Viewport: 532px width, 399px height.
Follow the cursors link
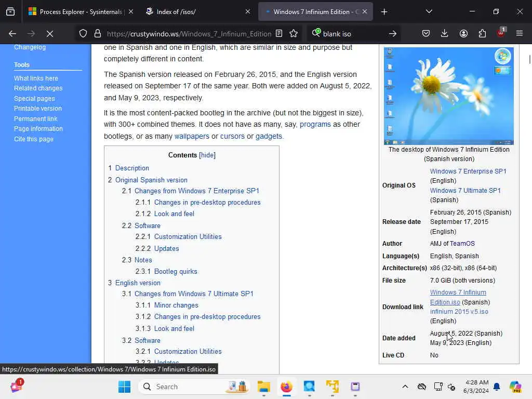[x=232, y=137]
